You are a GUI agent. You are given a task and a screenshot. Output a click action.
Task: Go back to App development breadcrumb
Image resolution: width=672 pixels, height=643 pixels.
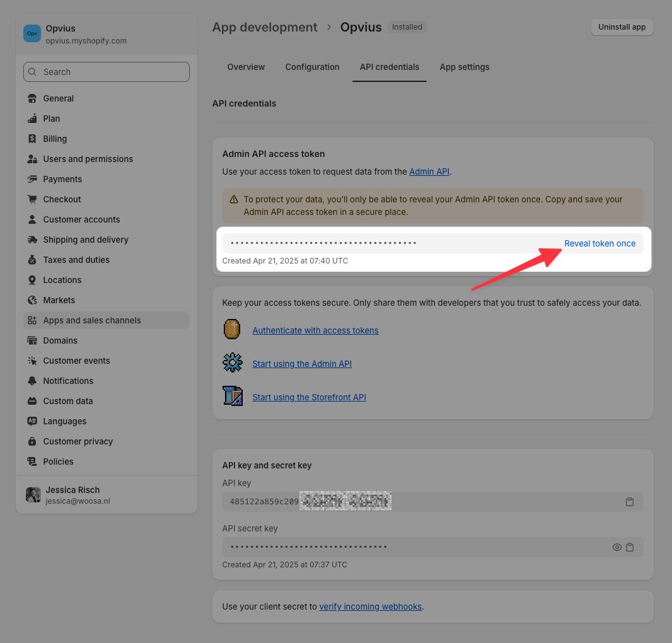pos(265,27)
